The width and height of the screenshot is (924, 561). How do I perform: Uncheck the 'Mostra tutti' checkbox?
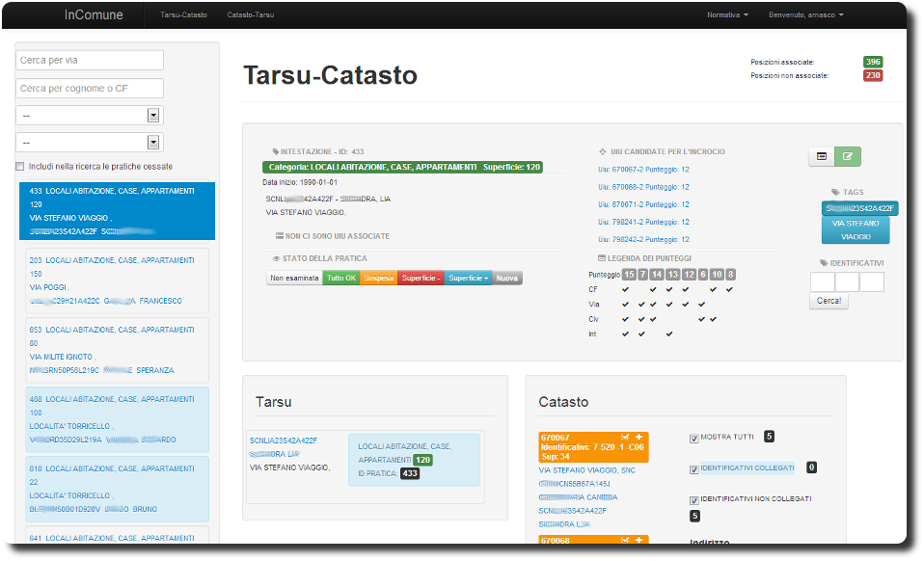(x=694, y=438)
